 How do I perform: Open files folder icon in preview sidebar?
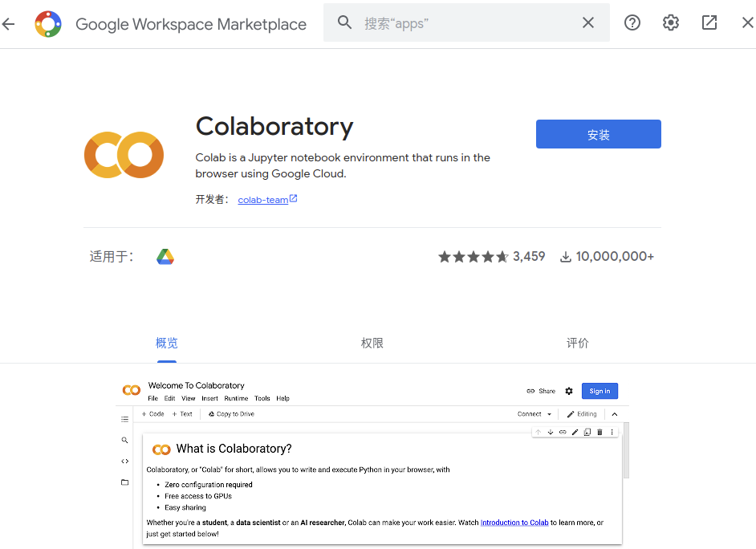[x=125, y=482]
